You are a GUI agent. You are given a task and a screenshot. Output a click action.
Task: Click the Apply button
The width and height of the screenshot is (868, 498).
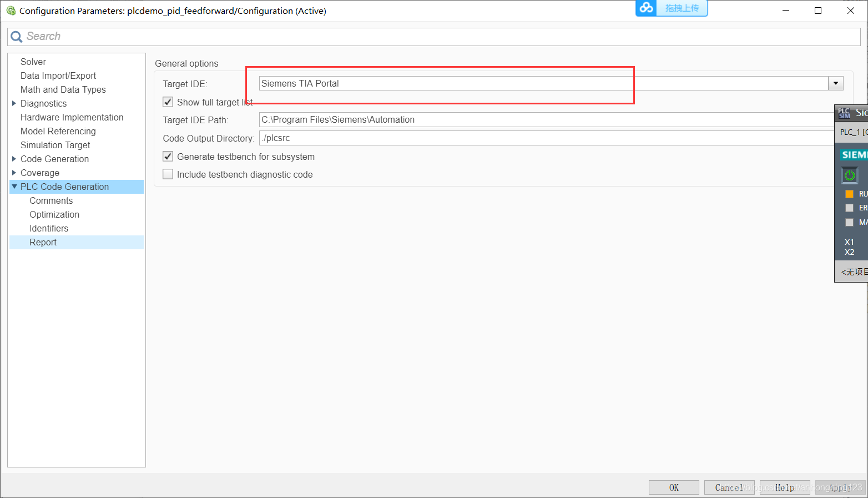point(840,487)
